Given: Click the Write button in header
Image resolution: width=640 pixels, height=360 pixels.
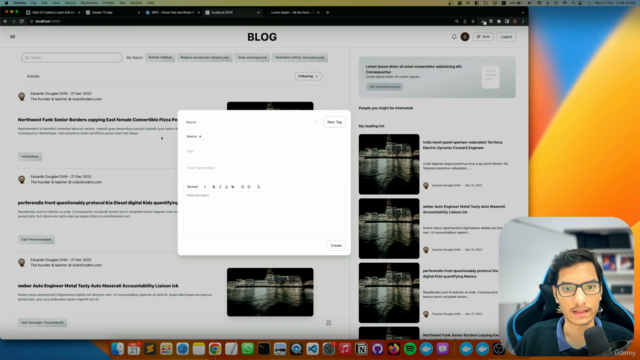Looking at the screenshot, I should tap(483, 37).
